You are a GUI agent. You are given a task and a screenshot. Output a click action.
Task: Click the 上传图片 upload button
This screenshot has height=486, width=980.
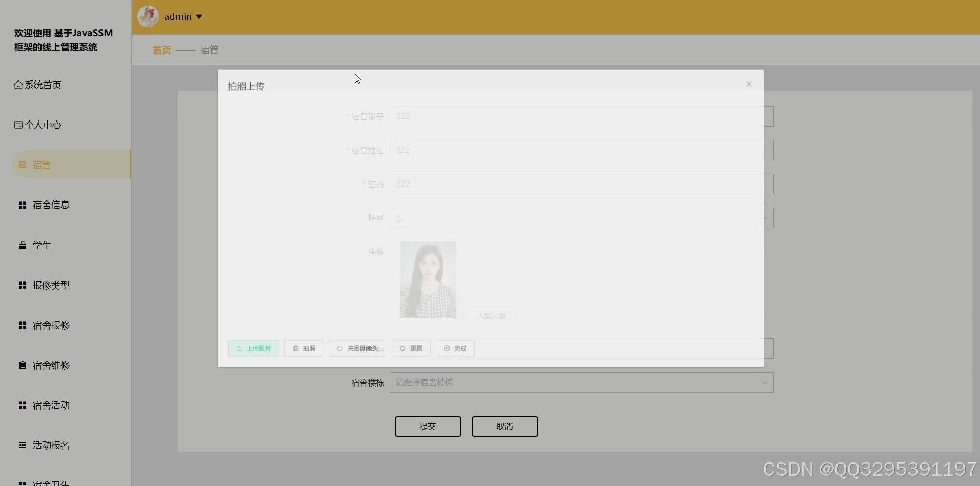[x=254, y=348]
